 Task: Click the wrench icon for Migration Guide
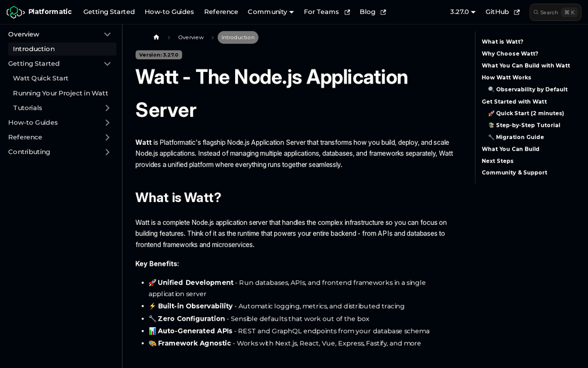point(491,137)
